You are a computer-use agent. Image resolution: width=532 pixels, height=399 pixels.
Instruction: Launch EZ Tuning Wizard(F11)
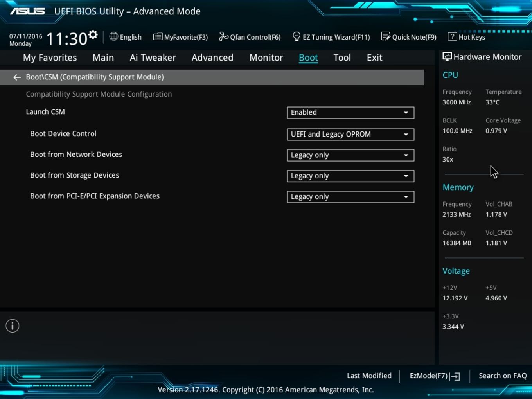pyautogui.click(x=331, y=37)
